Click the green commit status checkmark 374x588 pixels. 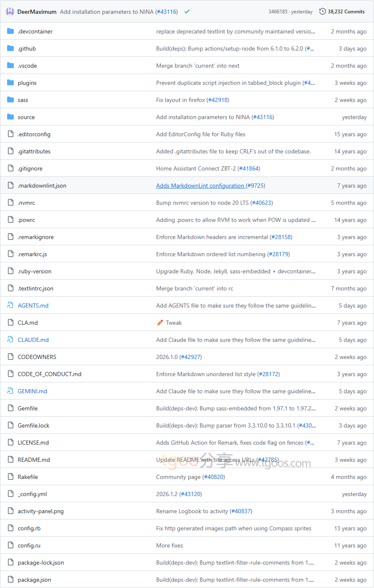(x=187, y=12)
